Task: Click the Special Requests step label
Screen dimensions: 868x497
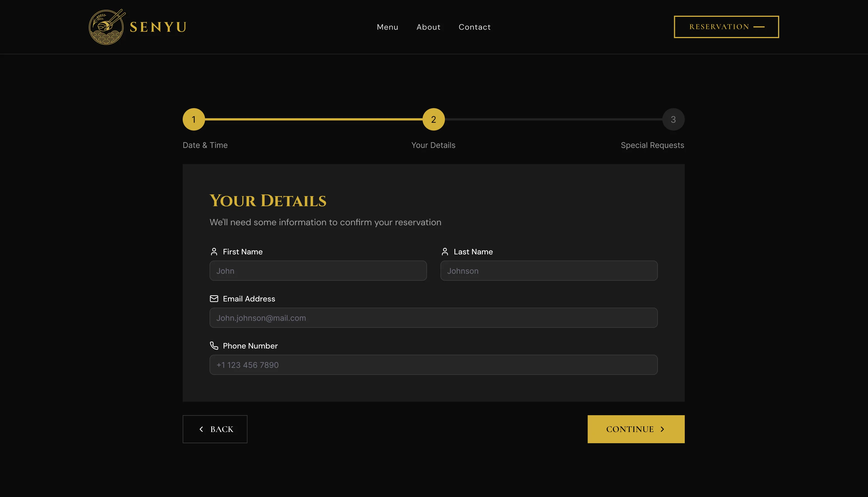Action: (x=653, y=145)
